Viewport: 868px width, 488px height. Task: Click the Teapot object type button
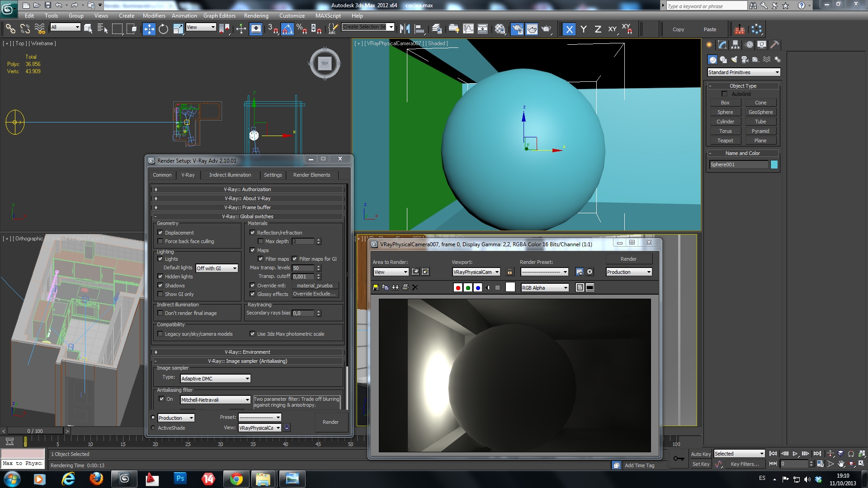pos(725,141)
